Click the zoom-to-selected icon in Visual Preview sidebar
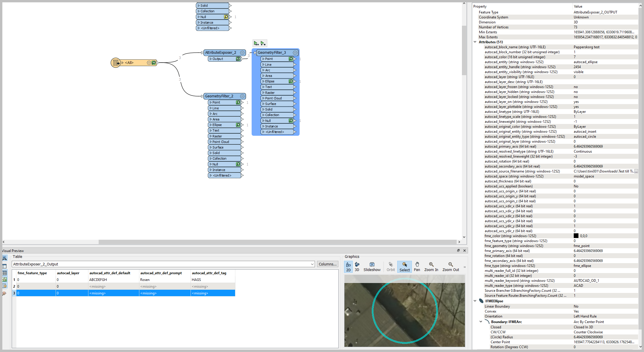This screenshot has width=644, height=352. [x=4, y=258]
